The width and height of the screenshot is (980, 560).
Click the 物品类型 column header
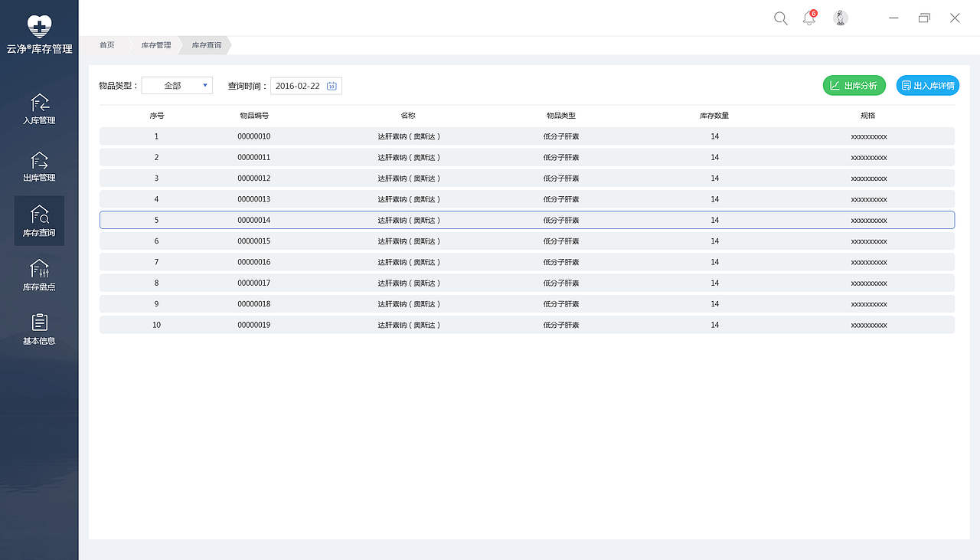[x=561, y=116]
